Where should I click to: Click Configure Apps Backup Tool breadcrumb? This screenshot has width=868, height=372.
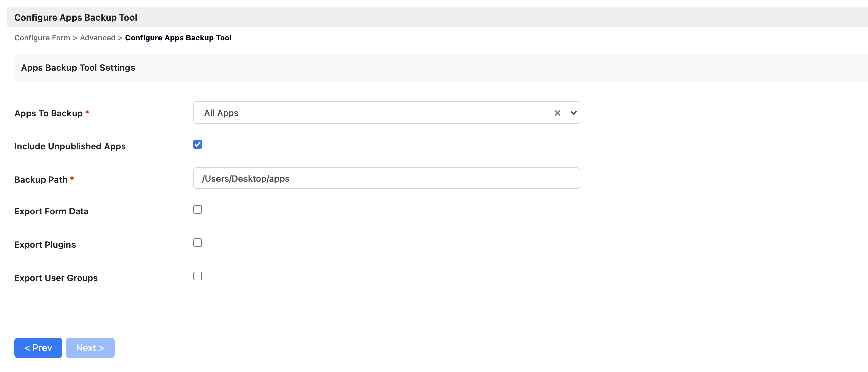[x=178, y=38]
